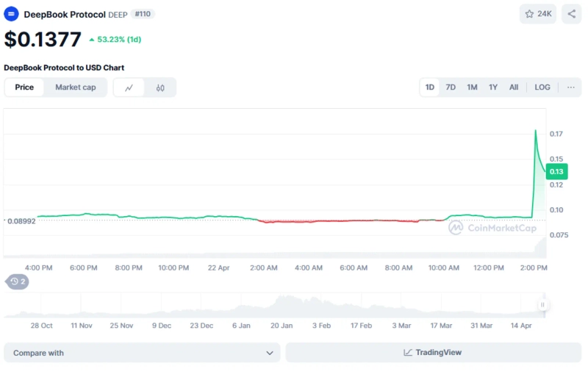This screenshot has width=588, height=377.
Task: Select the Price toggle
Action: coord(24,87)
